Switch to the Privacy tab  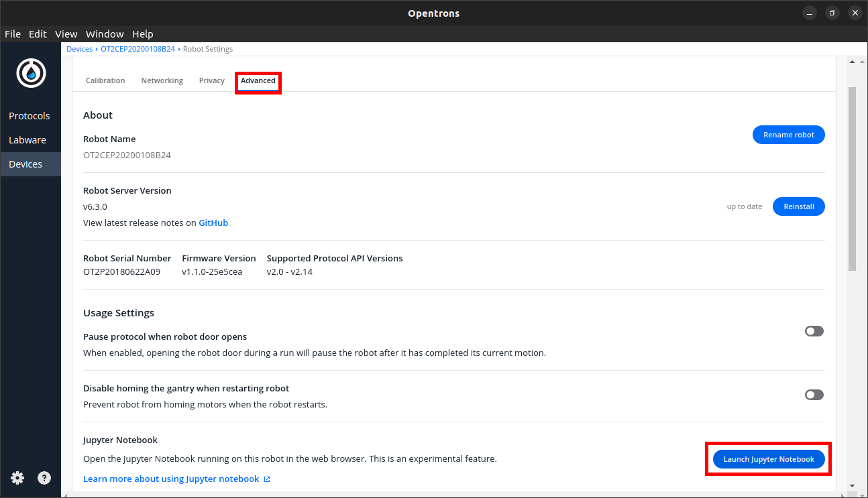tap(211, 80)
